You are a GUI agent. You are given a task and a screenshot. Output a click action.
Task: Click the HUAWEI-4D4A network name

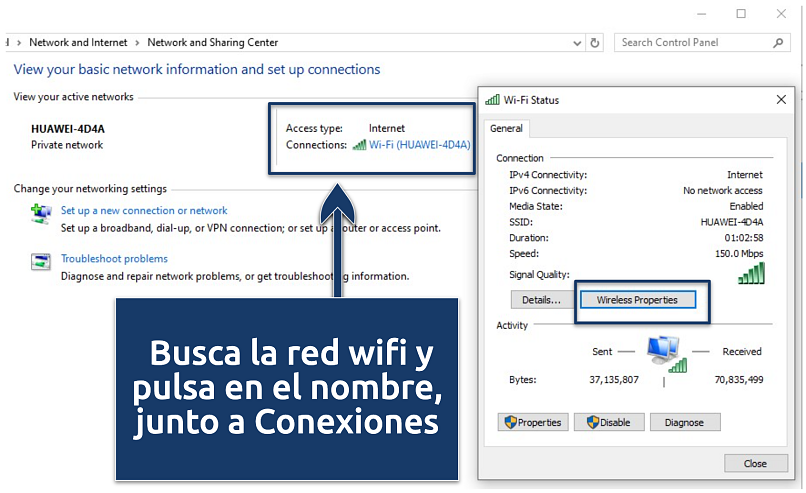[x=68, y=129]
